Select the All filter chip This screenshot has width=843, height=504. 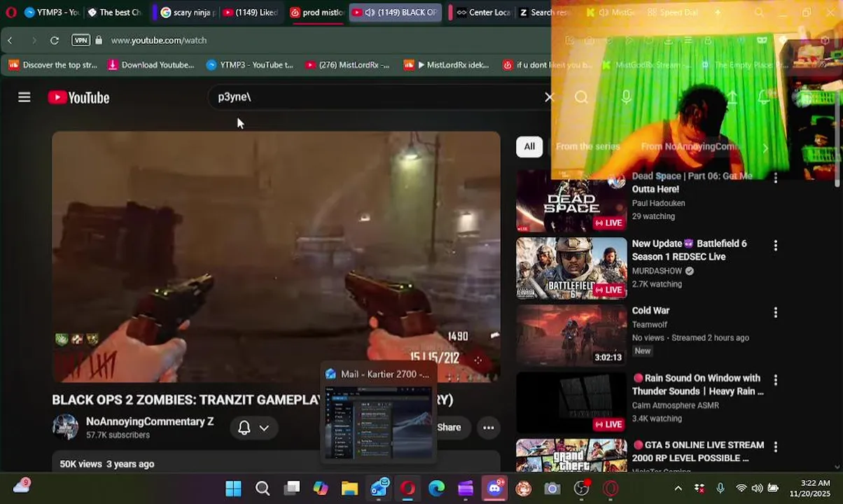[x=529, y=146]
